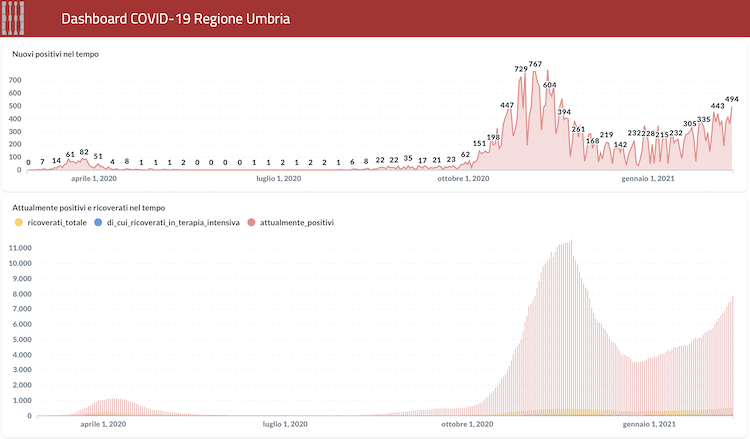The image size is (750, 439).
Task: Click the red attualmente_positivi legend dot
Action: tap(251, 223)
